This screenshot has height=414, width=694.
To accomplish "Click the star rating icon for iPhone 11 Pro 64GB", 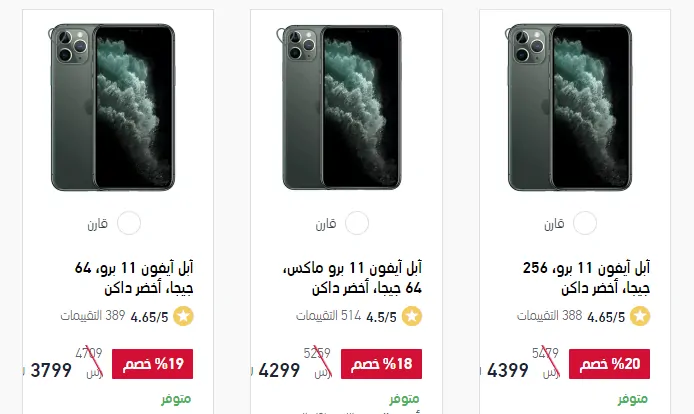I will pyautogui.click(x=183, y=316).
